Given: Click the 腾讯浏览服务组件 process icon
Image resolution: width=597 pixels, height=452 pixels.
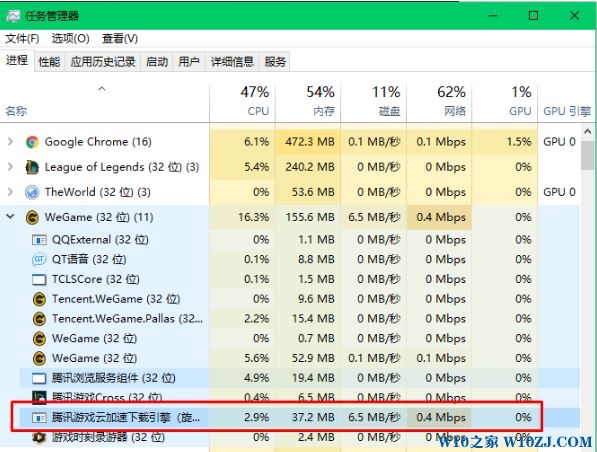Looking at the screenshot, I should pyautogui.click(x=39, y=379).
